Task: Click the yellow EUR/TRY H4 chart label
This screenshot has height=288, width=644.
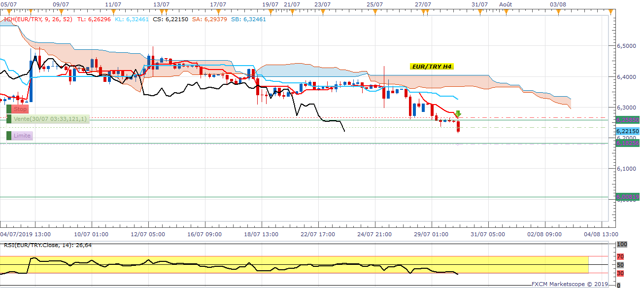Action: click(x=432, y=66)
